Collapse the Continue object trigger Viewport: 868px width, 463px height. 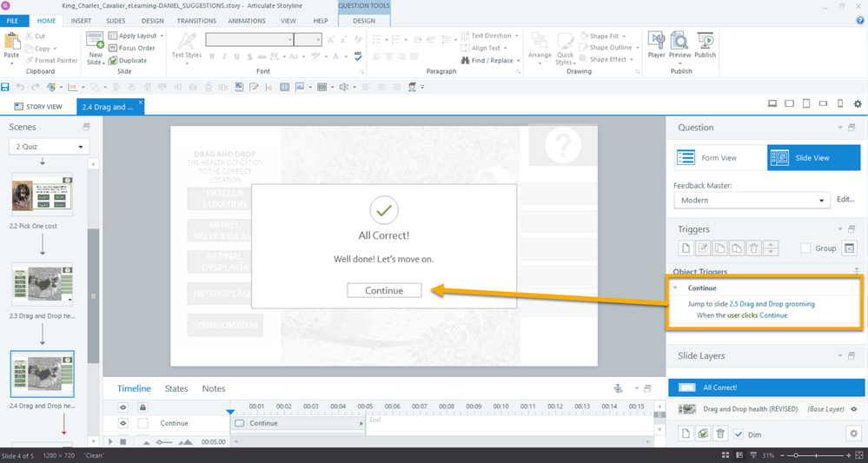point(676,288)
